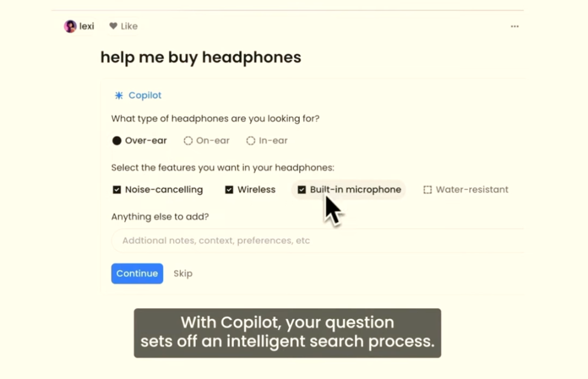Uncheck Built-in microphone option
Image resolution: width=588 pixels, height=379 pixels.
coord(302,189)
